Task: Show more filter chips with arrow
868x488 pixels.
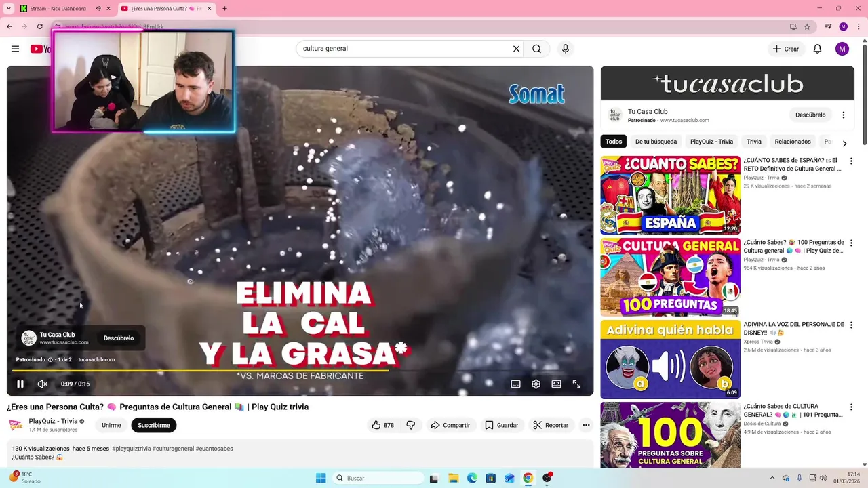Action: click(x=844, y=143)
